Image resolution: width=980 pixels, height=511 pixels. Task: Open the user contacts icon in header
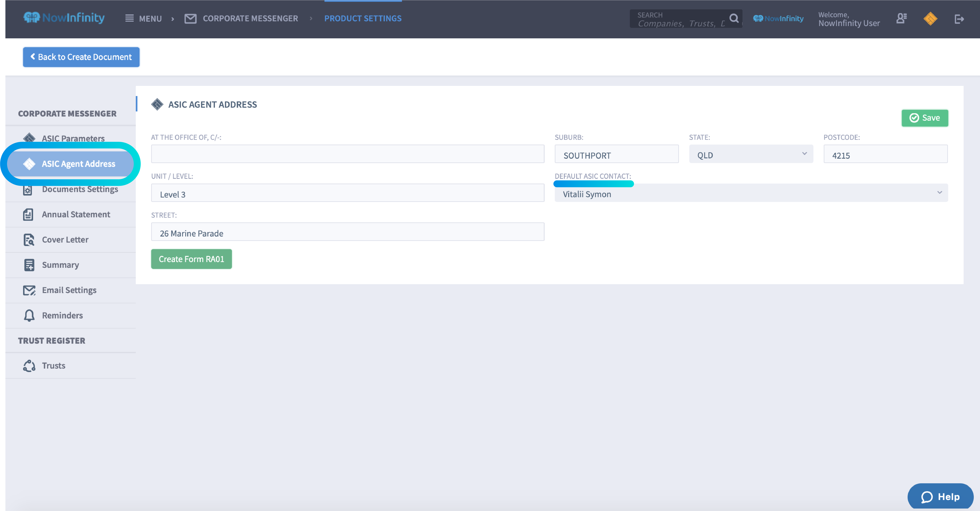901,19
